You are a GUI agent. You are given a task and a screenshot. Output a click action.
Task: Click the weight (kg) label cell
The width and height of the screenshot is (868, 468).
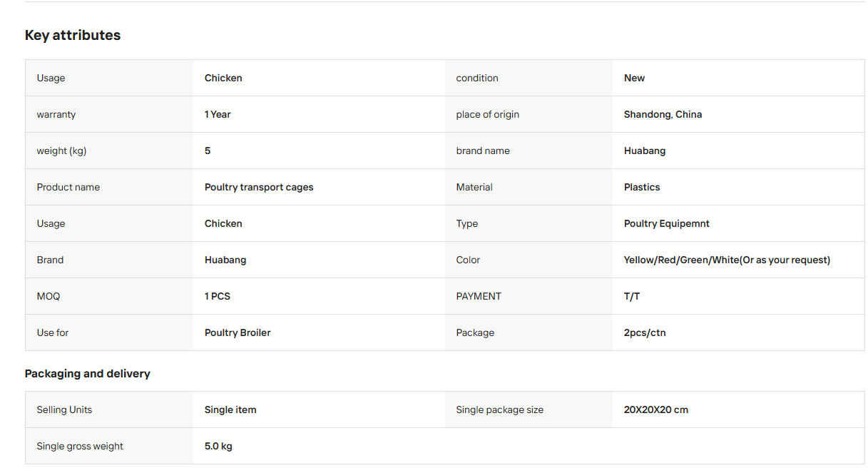(x=109, y=151)
